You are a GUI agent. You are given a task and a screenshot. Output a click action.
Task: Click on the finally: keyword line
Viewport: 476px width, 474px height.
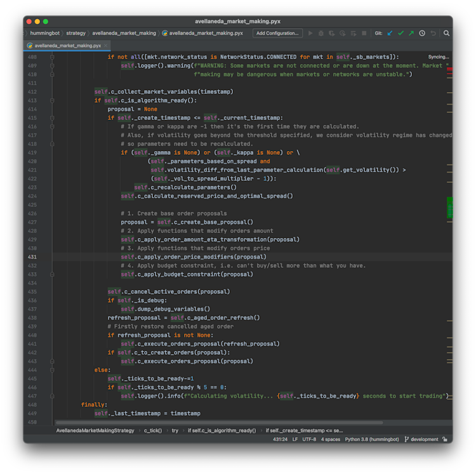[x=94, y=405]
